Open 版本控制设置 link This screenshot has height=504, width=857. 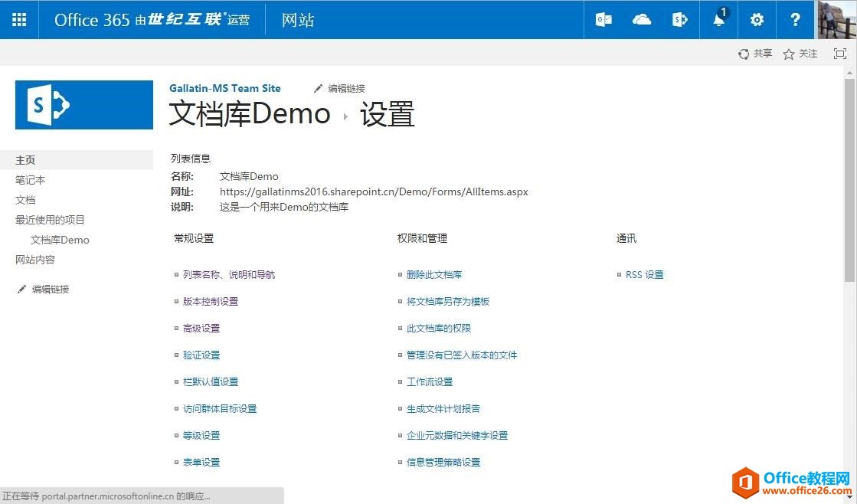coord(211,301)
